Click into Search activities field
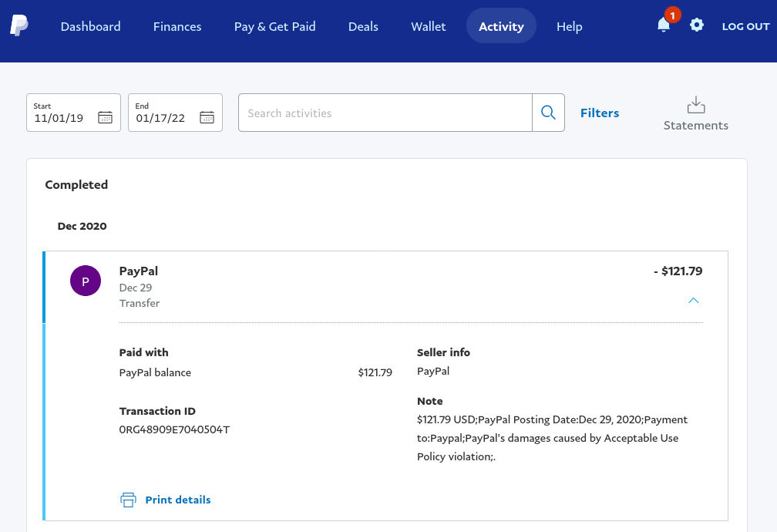 [x=385, y=113]
